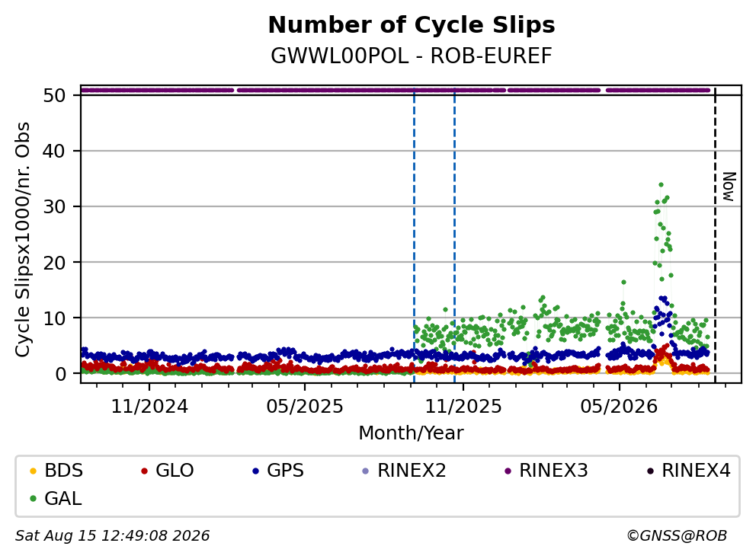This screenshot has height=559, width=756.
Task: Click the y-axis tick label '40'
Action: click(x=54, y=152)
